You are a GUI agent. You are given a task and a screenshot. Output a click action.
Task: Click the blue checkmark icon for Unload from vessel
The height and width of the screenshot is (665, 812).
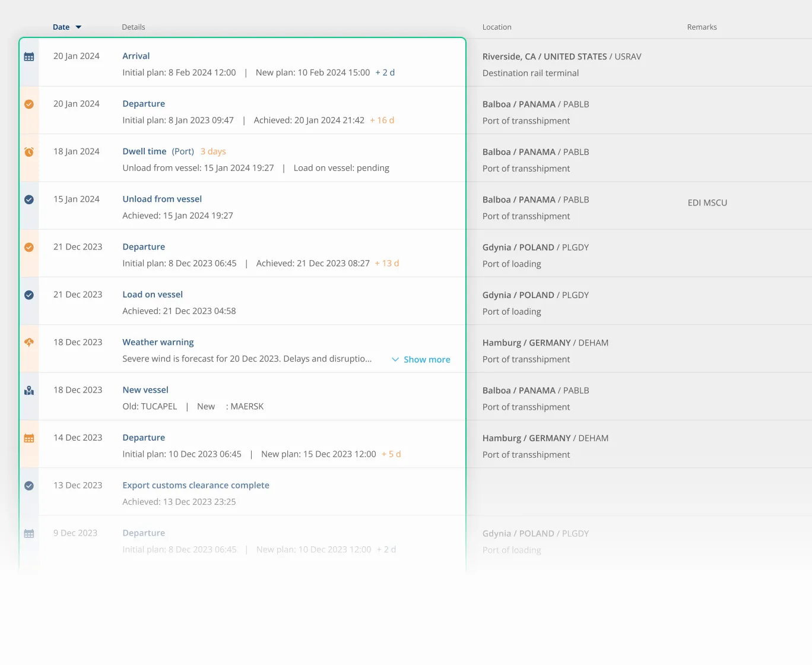29,199
